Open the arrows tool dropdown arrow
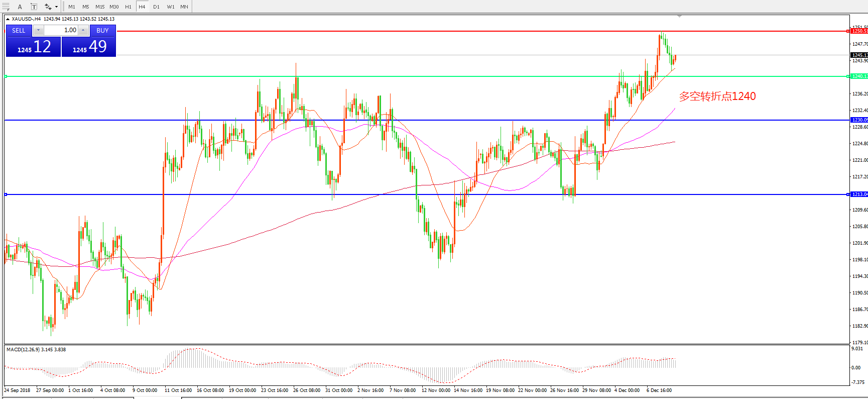The width and height of the screenshot is (868, 399). [x=56, y=7]
